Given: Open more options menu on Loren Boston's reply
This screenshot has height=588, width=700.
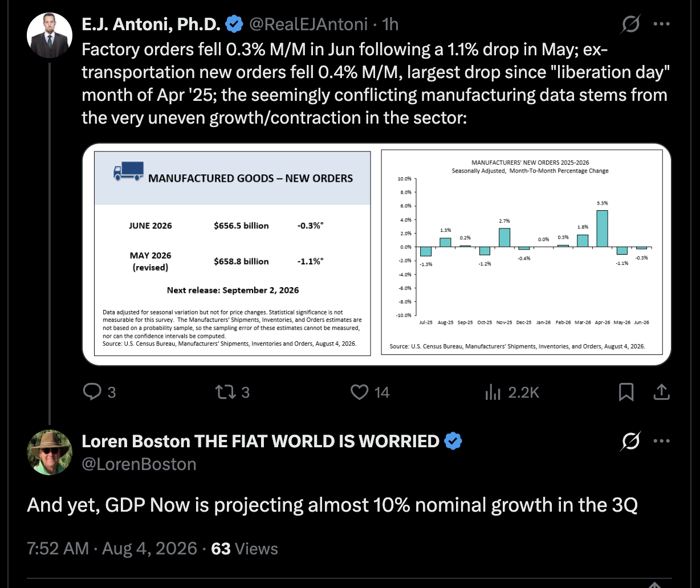Looking at the screenshot, I should click(661, 442).
